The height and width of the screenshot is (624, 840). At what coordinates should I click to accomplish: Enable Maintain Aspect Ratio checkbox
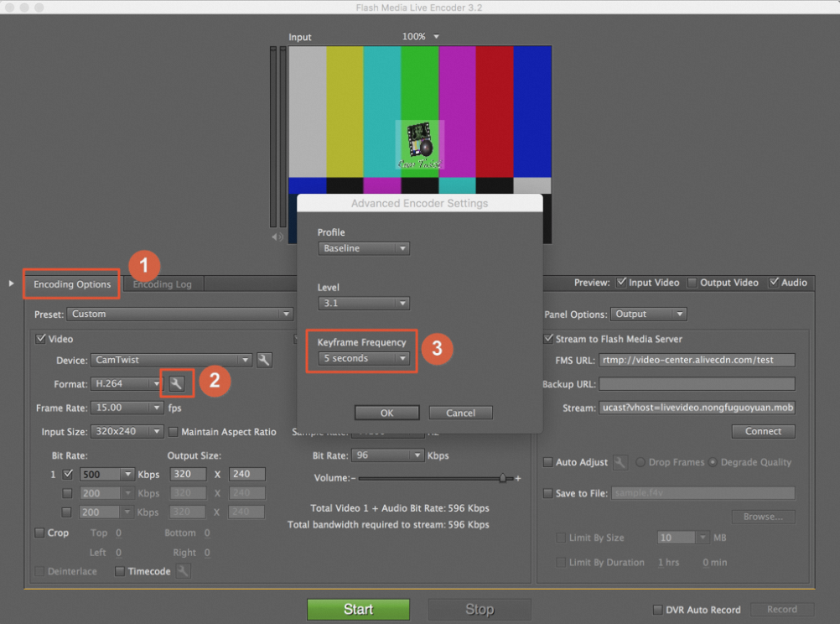click(x=173, y=432)
